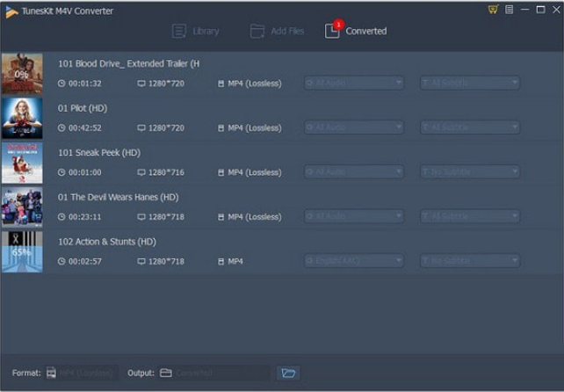Viewport: 564px width, 392px height.
Task: Open subtitle dropdown for Blood Drive trailer
Action: point(470,83)
